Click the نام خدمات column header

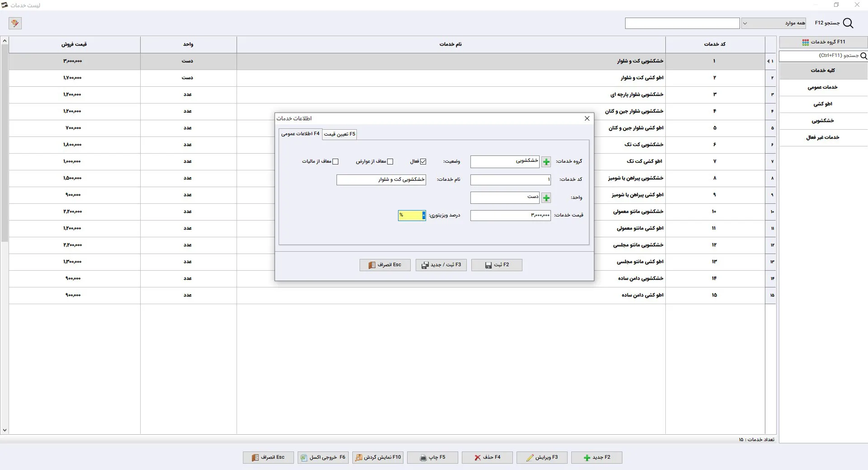point(451,44)
